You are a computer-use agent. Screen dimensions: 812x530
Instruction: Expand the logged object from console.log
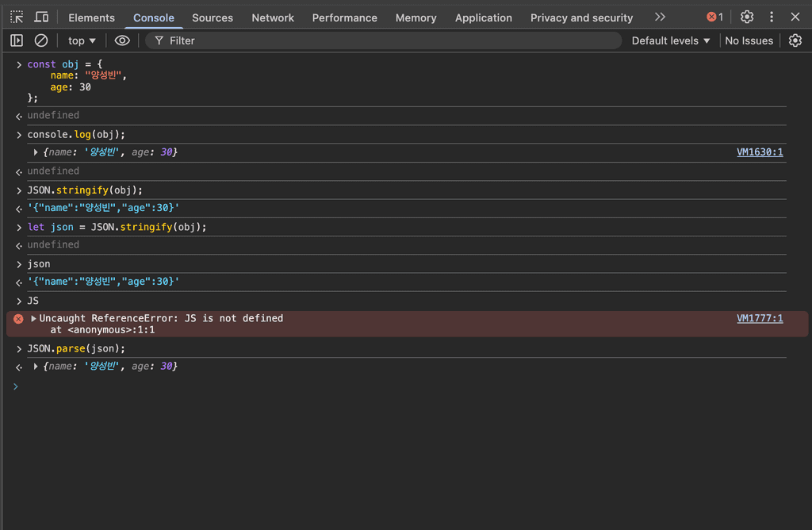(36, 152)
